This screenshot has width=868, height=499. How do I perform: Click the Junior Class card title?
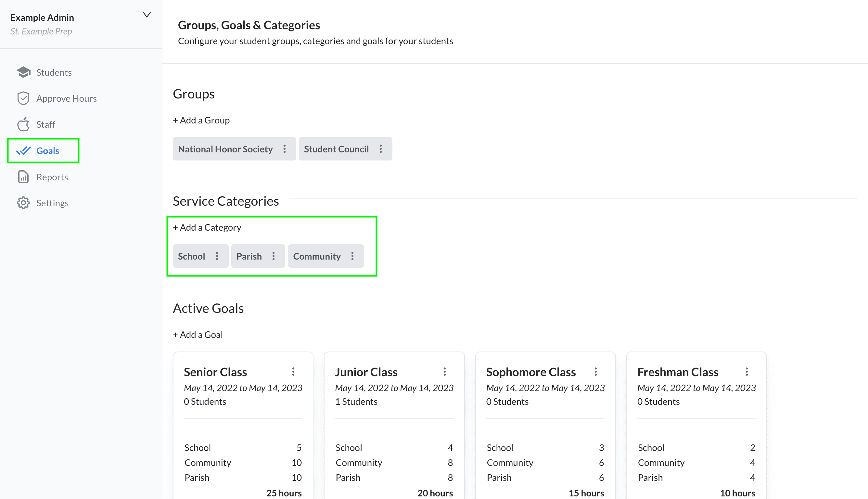tap(366, 372)
